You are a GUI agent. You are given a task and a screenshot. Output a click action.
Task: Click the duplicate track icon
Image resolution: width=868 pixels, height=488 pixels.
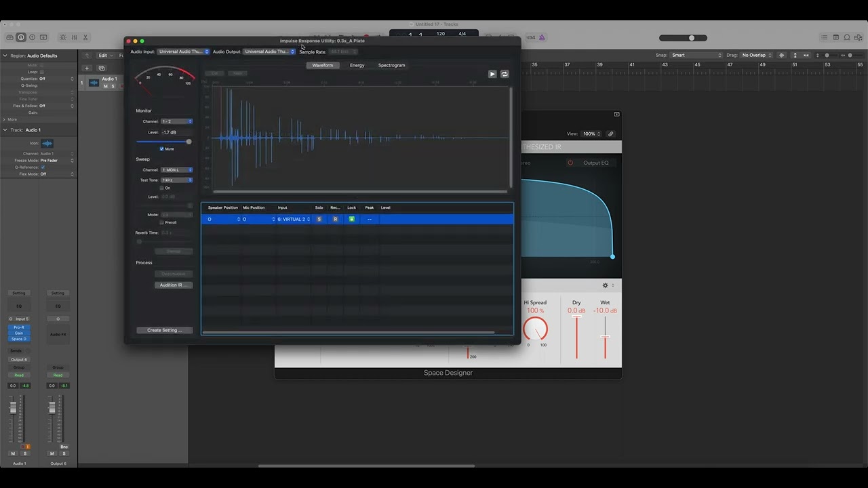102,68
